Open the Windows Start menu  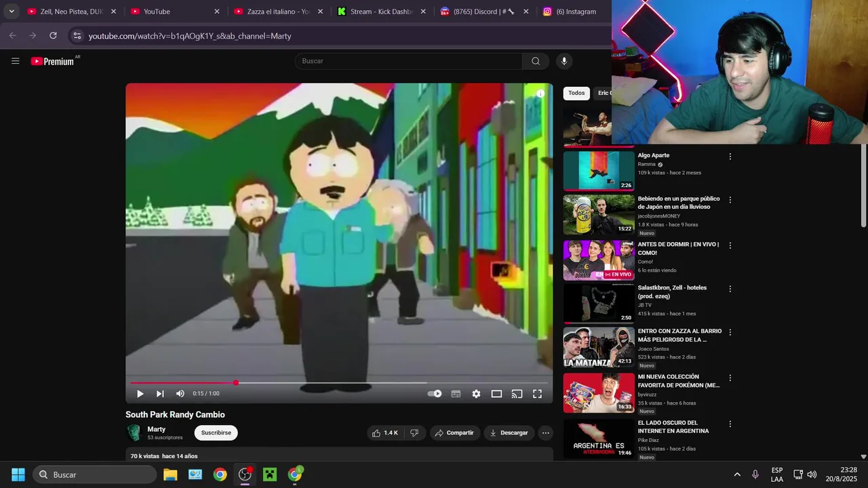pos(18,474)
